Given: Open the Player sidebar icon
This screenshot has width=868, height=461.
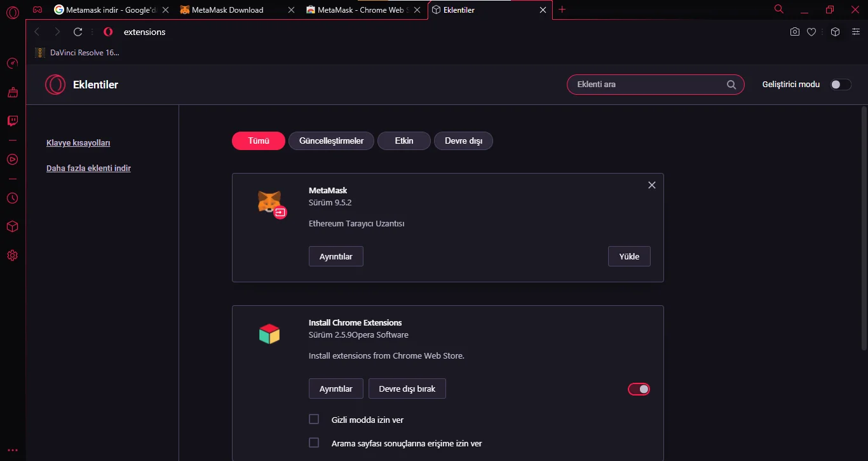Looking at the screenshot, I should tap(12, 159).
